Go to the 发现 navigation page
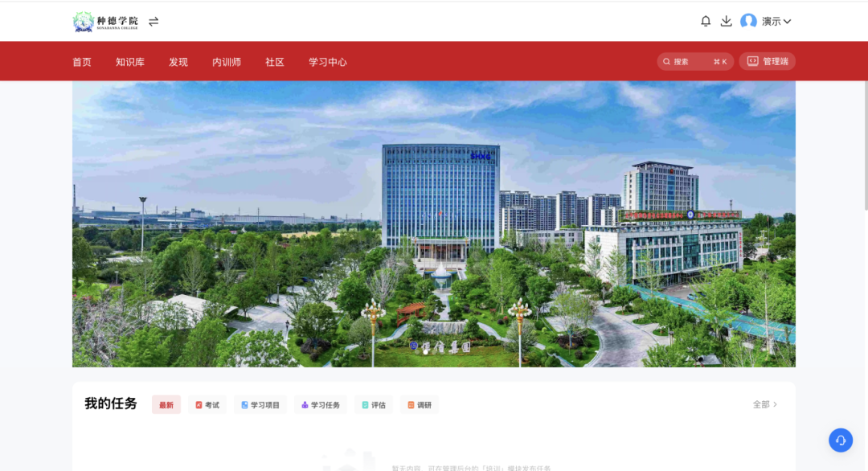 coord(178,62)
